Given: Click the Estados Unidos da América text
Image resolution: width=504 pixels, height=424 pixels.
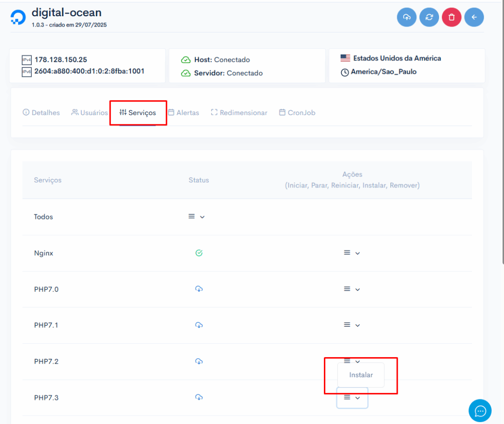Looking at the screenshot, I should tap(397, 58).
